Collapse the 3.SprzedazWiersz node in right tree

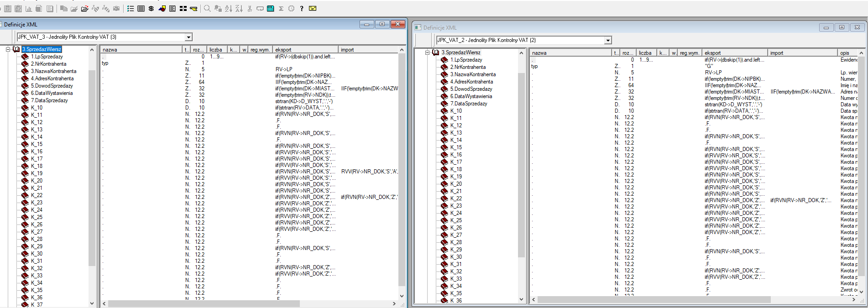(x=427, y=52)
